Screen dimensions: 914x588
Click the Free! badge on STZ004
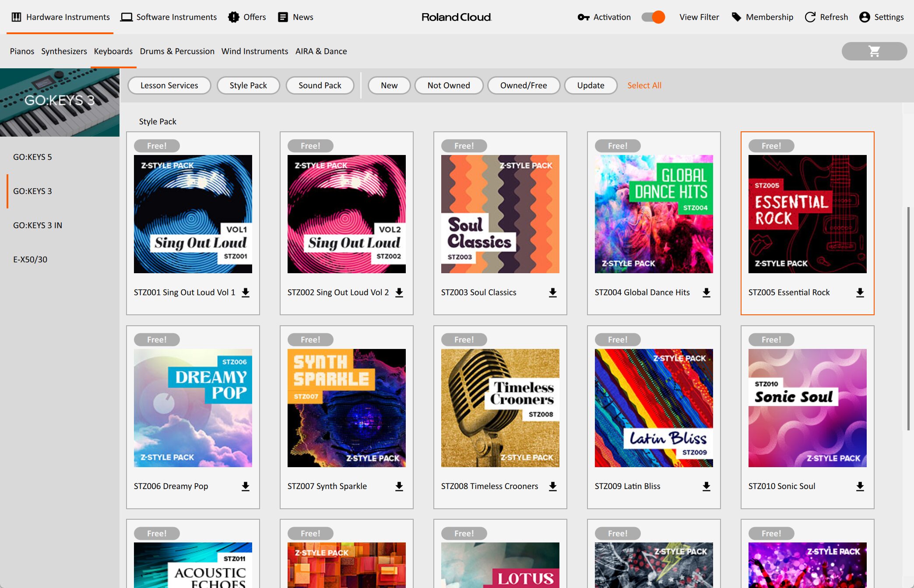(618, 146)
